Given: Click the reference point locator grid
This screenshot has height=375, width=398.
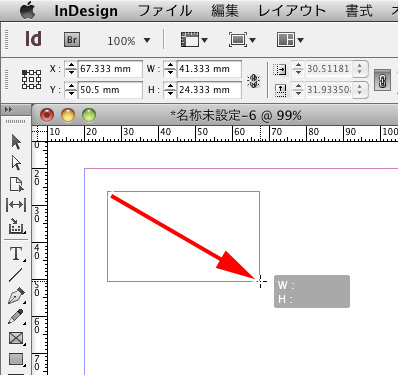Looking at the screenshot, I should pyautogui.click(x=31, y=79).
